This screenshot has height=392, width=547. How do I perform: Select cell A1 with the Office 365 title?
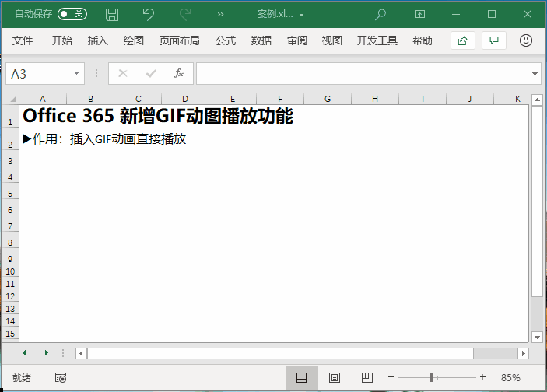(x=42, y=117)
